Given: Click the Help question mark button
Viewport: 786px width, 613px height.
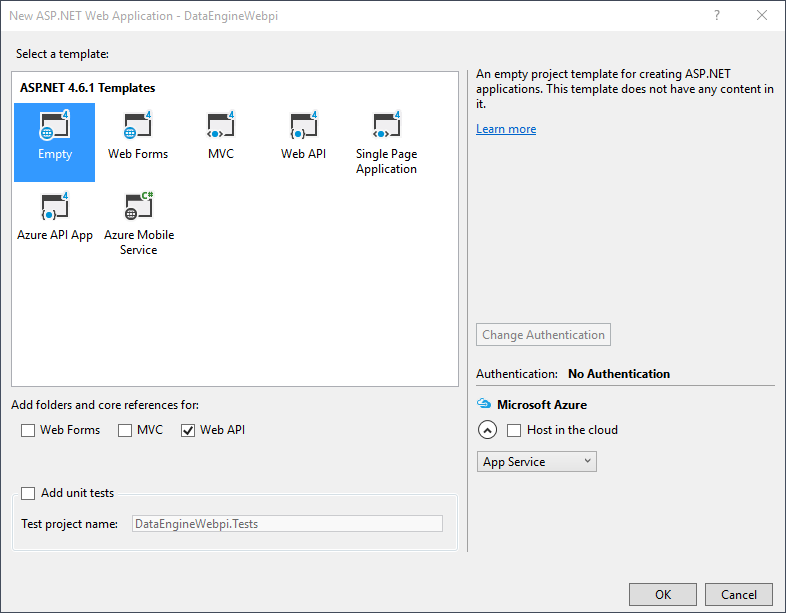Looking at the screenshot, I should click(x=716, y=16).
